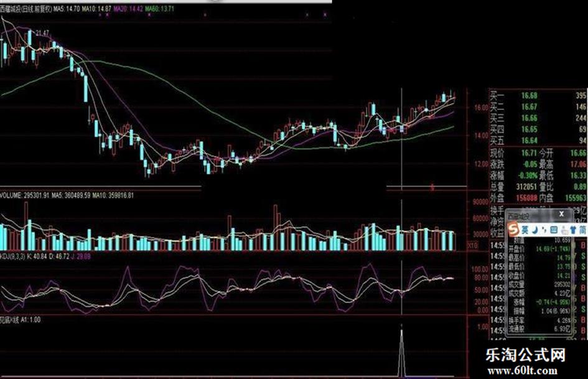Toggle the punctuation mode icon on Sogou bar

pos(544,230)
